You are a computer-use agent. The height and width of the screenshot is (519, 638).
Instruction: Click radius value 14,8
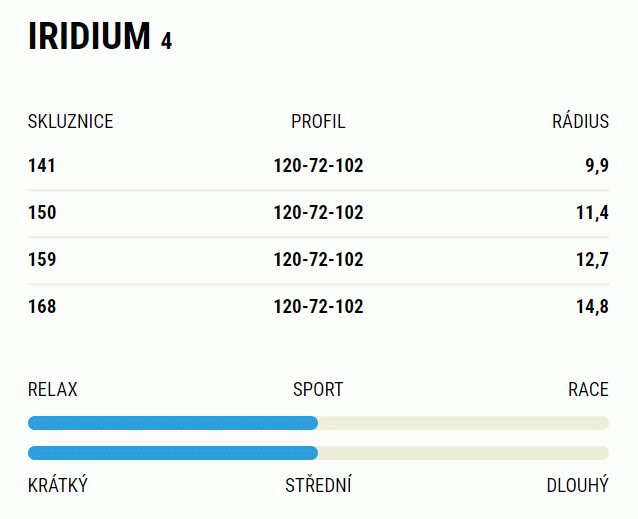click(x=592, y=307)
